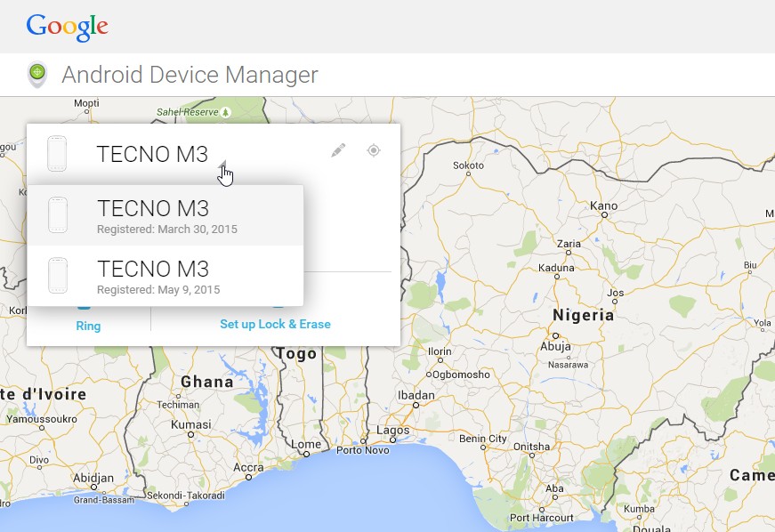Click the phone icon beside TECNO M3 header
This screenshot has width=775, height=532.
(x=57, y=151)
